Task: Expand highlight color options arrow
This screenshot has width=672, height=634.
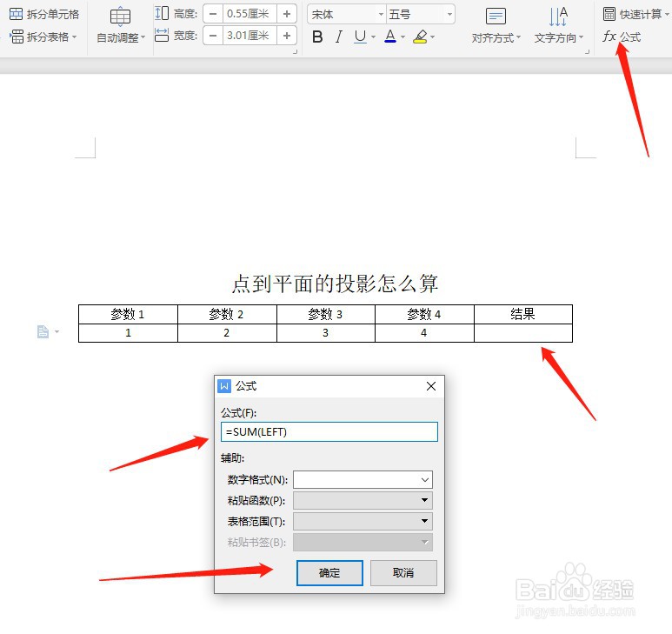Action: click(x=432, y=37)
